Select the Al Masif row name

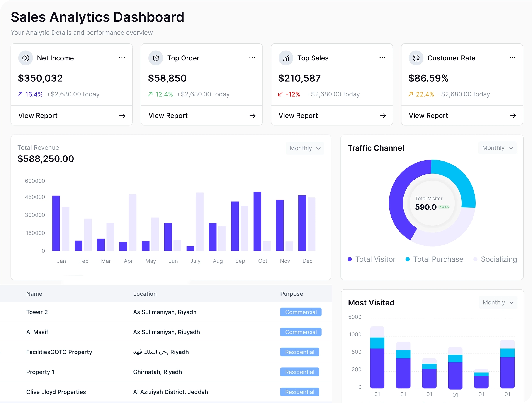point(37,332)
